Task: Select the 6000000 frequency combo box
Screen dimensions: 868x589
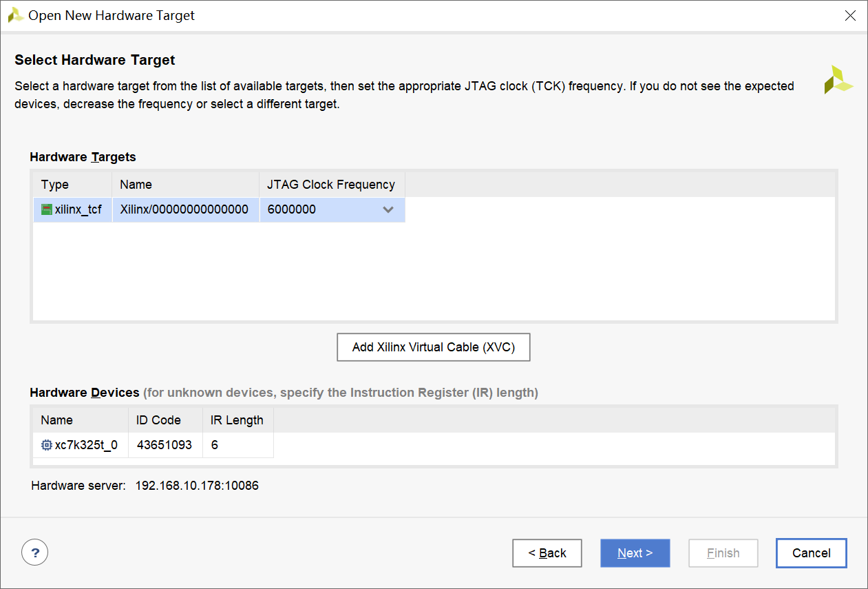Action: (x=332, y=209)
